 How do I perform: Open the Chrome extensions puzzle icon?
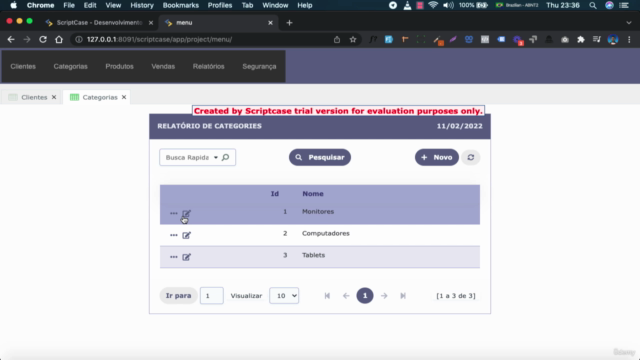pyautogui.click(x=581, y=40)
